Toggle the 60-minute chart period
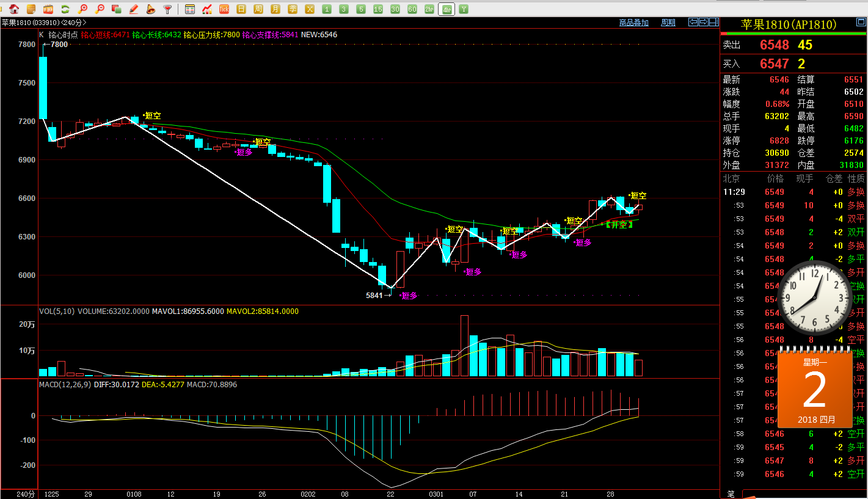The height and width of the screenshot is (499, 868). (412, 9)
